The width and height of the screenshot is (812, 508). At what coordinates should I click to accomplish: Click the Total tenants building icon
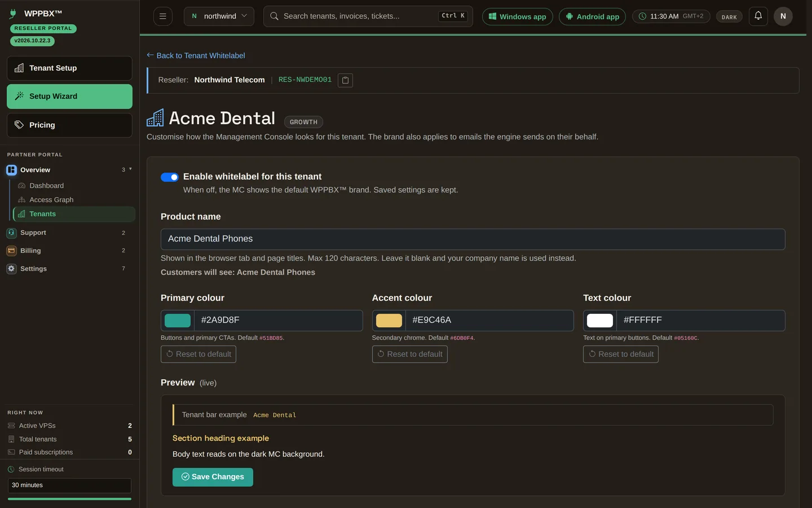click(11, 439)
